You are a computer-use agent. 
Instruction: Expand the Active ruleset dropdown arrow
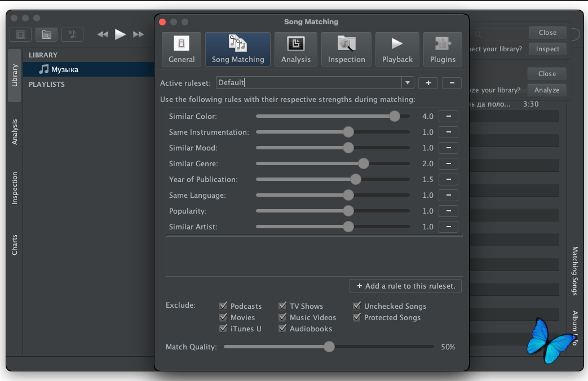point(408,83)
